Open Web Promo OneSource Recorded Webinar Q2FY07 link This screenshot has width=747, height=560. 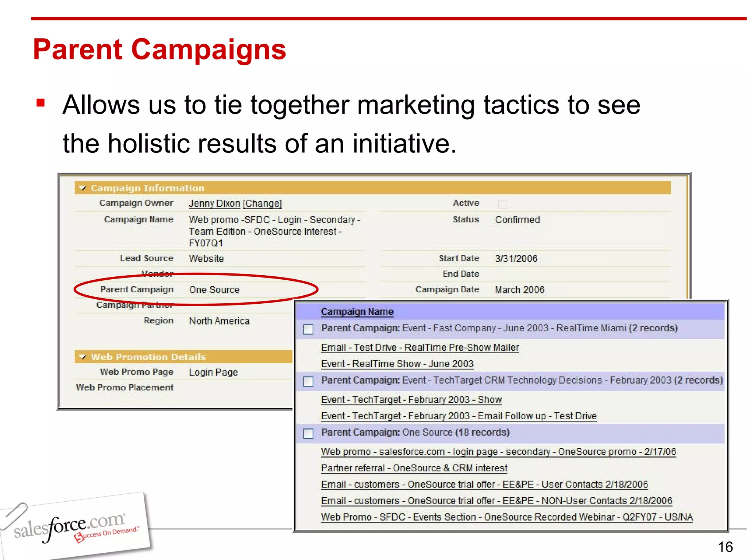[507, 517]
